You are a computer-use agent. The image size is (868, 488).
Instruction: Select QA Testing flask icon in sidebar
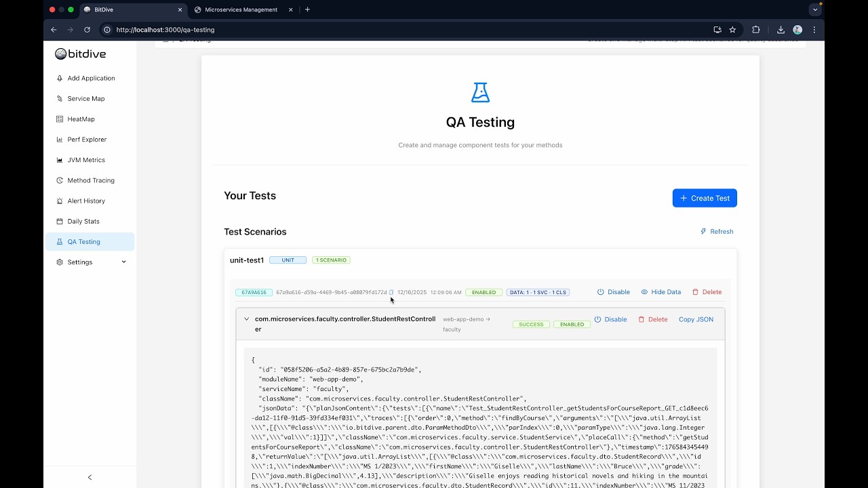(60, 241)
